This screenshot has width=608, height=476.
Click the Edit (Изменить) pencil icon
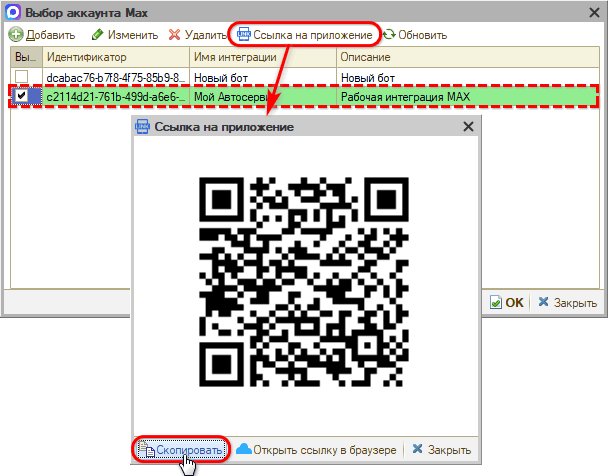(98, 35)
